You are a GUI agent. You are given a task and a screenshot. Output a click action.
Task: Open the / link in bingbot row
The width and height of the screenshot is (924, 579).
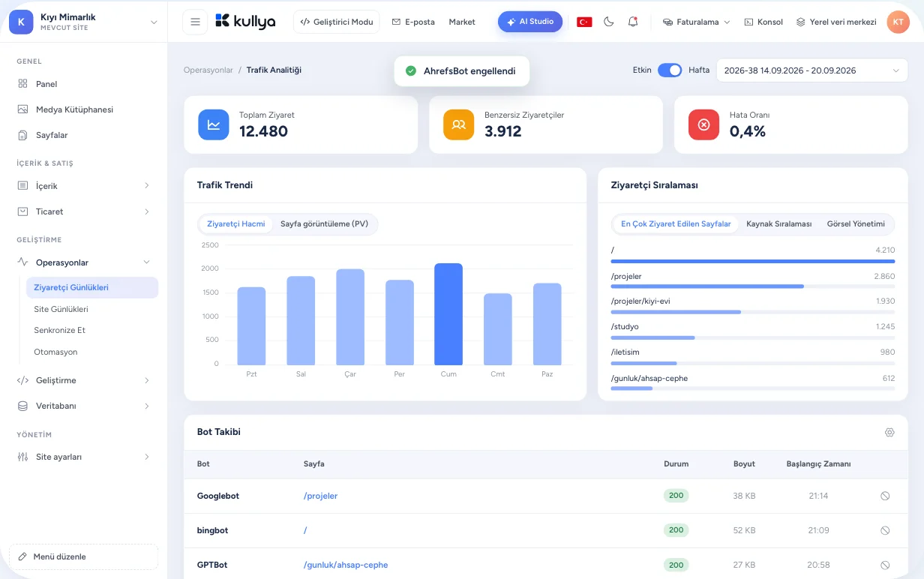(305, 530)
